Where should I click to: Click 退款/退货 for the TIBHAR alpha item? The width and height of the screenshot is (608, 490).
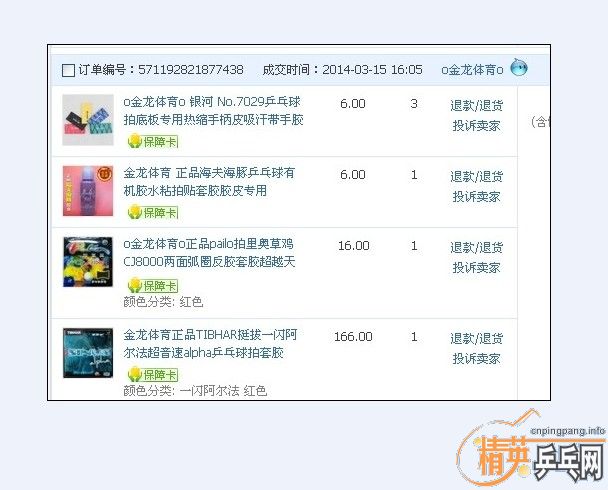coord(476,338)
